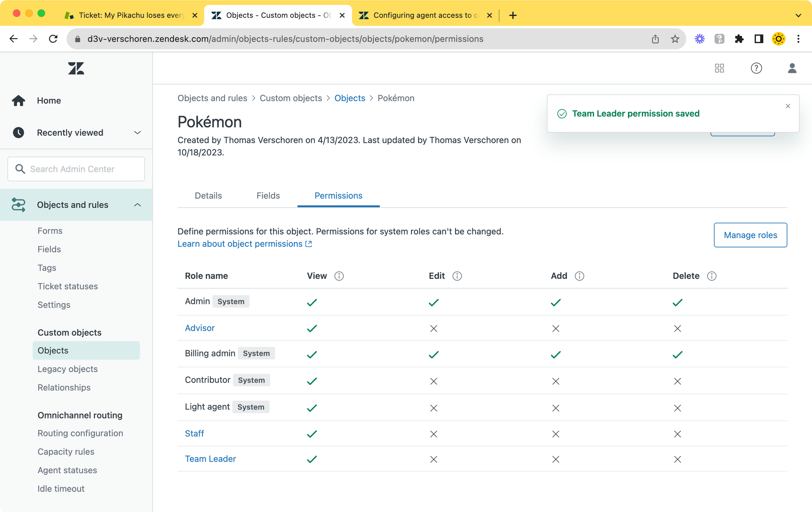Collapse the Objects and rules section
The height and width of the screenshot is (512, 812).
[137, 205]
